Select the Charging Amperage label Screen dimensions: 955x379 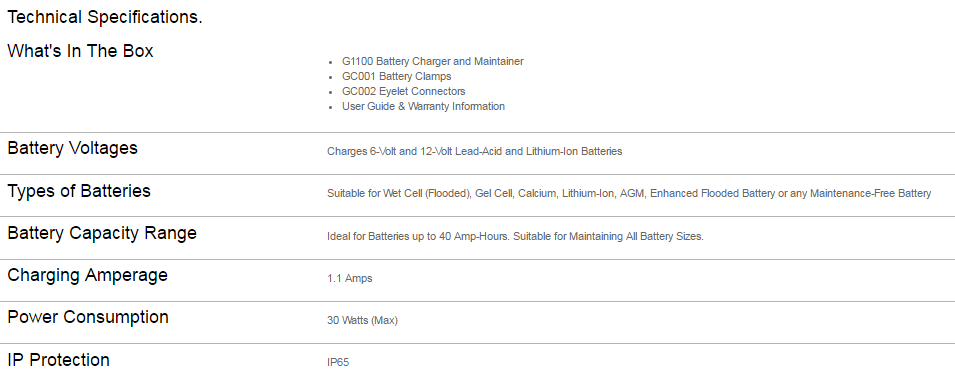click(x=87, y=275)
